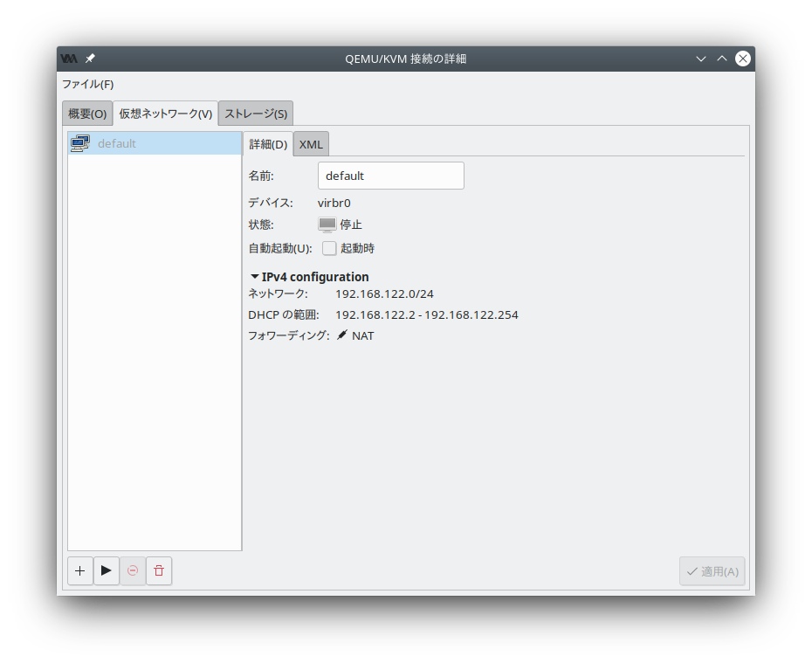Open the XML tab
Viewport: 812px width, 663px height.
click(311, 144)
